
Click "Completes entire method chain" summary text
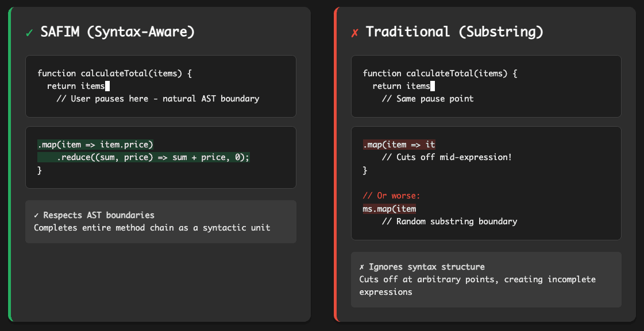click(152, 228)
